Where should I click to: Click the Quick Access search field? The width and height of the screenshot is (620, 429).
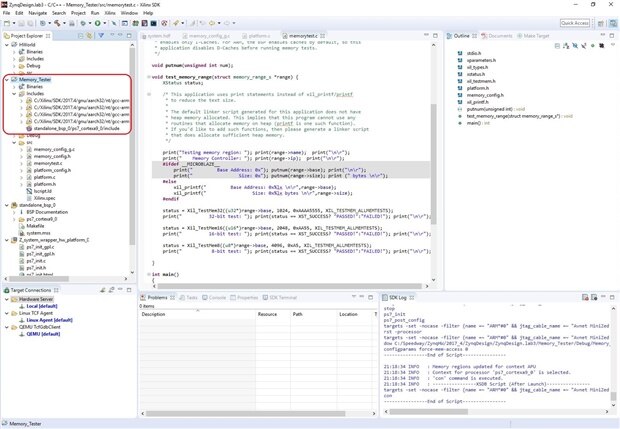click(574, 23)
